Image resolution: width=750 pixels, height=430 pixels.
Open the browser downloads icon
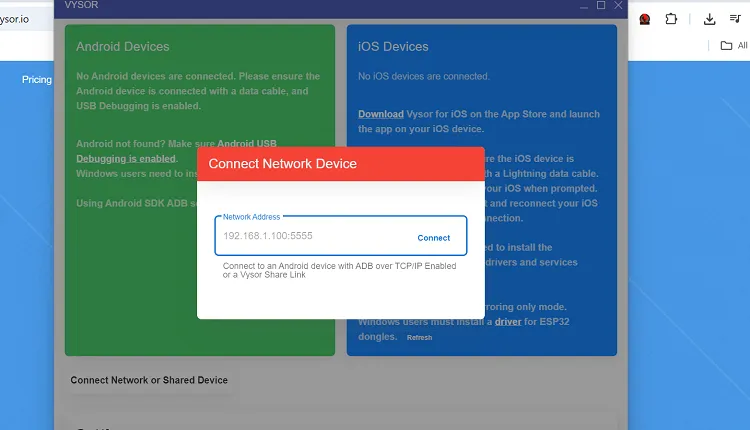(x=709, y=19)
